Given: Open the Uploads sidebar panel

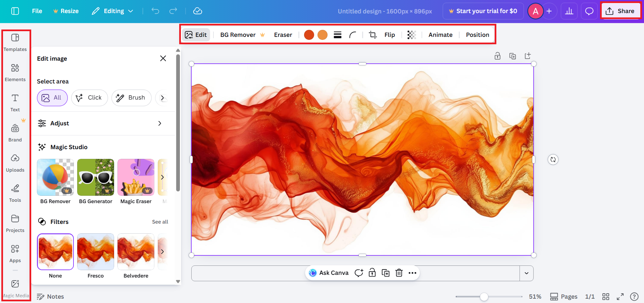Looking at the screenshot, I should (x=15, y=163).
